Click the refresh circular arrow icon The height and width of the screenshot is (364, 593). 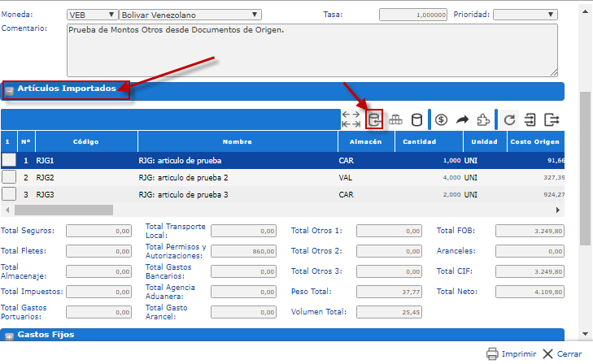tap(510, 119)
